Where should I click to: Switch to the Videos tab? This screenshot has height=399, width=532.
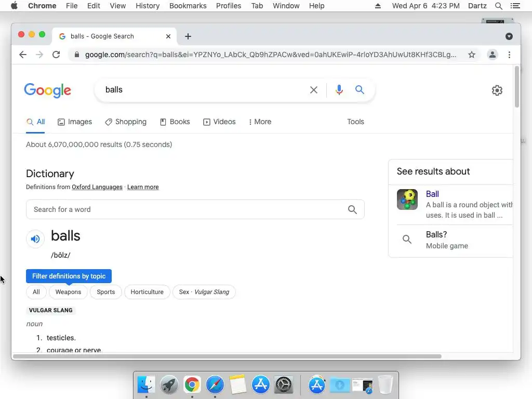[219, 122]
